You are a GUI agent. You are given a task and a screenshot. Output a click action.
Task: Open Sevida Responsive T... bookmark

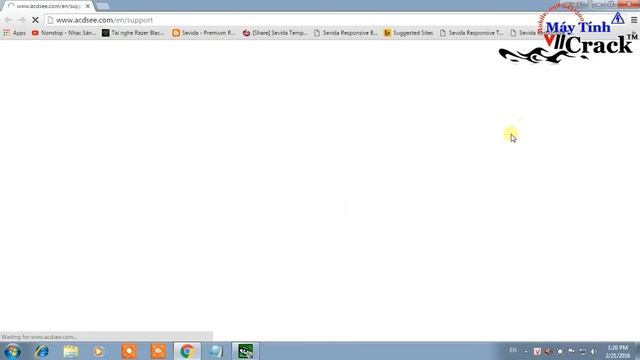[x=472, y=33]
